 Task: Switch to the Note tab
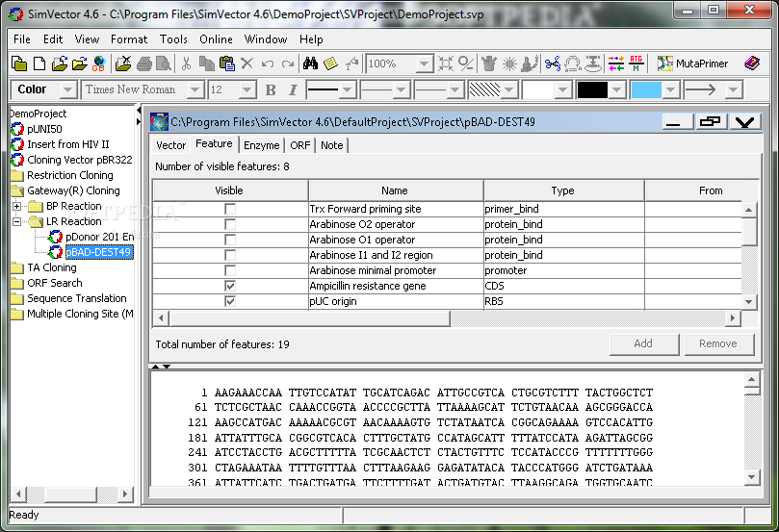click(x=331, y=145)
